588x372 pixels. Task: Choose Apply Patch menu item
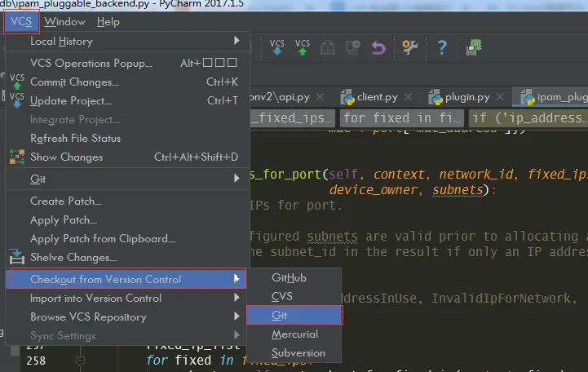[127, 219]
